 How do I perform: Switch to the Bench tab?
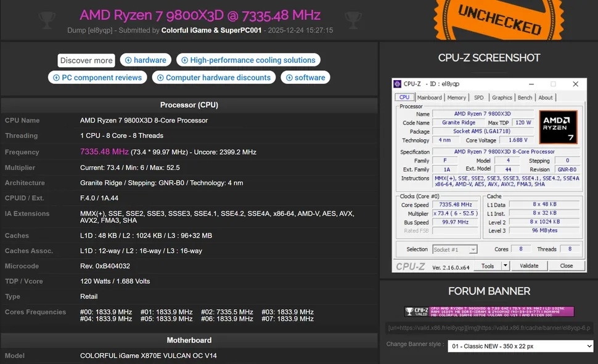(525, 97)
